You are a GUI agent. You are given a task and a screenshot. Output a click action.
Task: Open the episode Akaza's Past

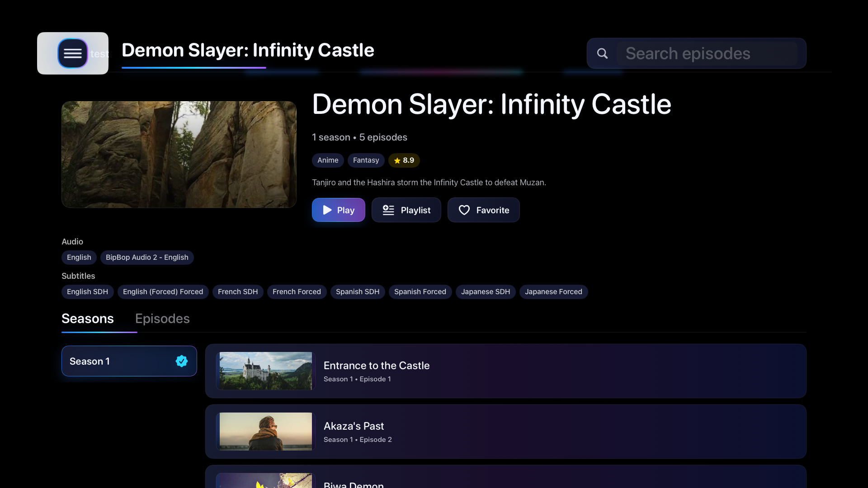pos(505,432)
